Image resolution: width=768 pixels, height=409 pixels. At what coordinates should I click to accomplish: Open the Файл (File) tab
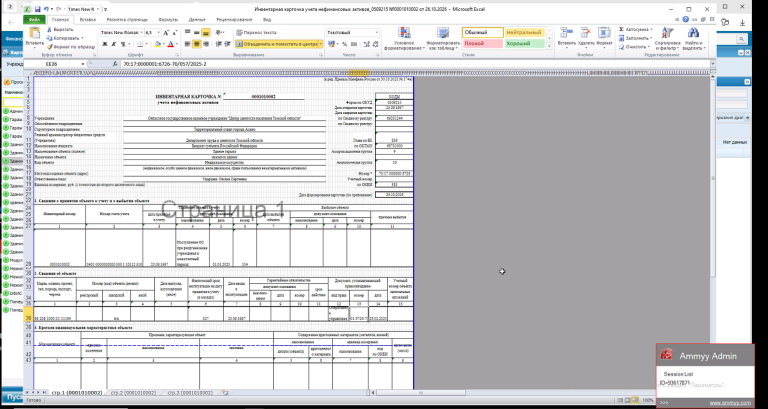point(34,20)
